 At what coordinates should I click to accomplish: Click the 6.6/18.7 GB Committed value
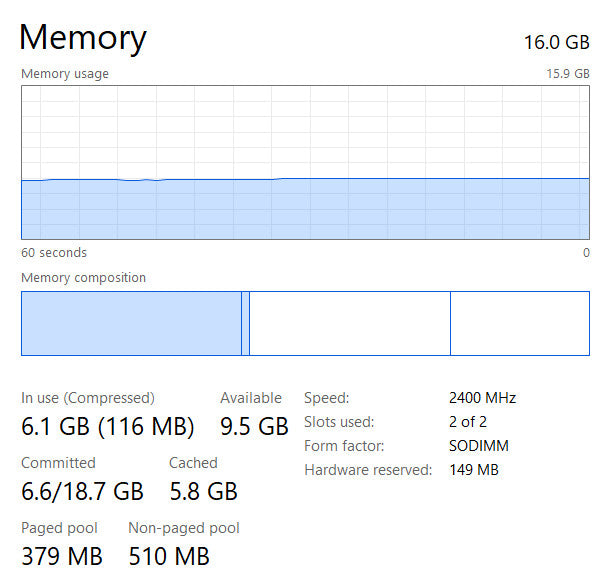(82, 492)
